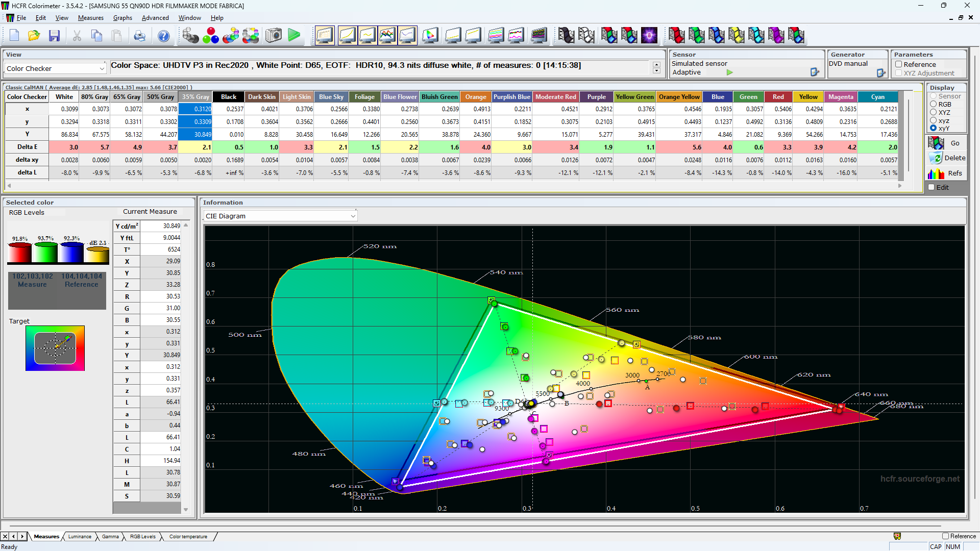Screen dimensions: 980x551
Task: Enable the Reference checkbox in Parameters
Action: pyautogui.click(x=899, y=64)
